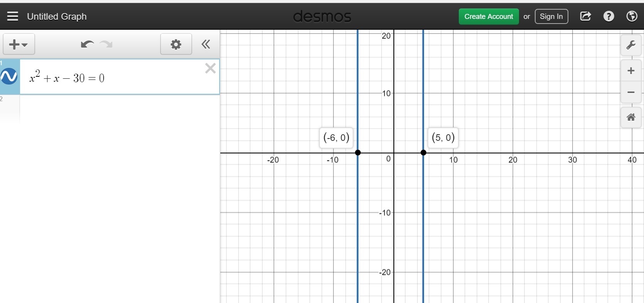This screenshot has height=303, width=644.
Task: Click the Sign In button
Action: 551,17
